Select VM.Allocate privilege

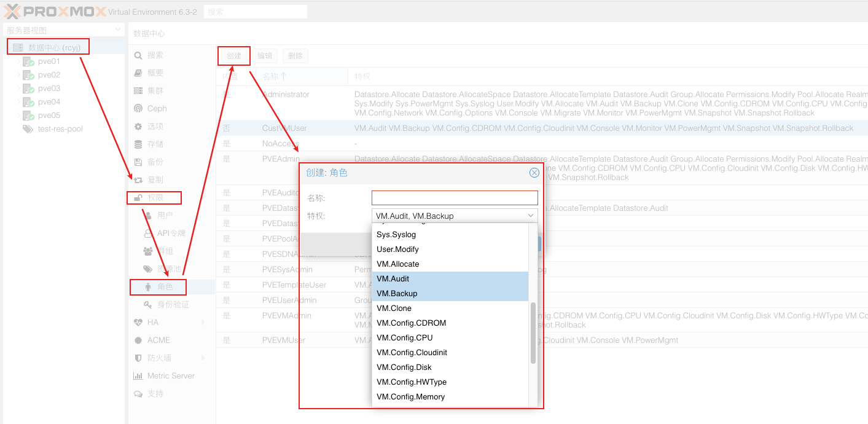451,264
